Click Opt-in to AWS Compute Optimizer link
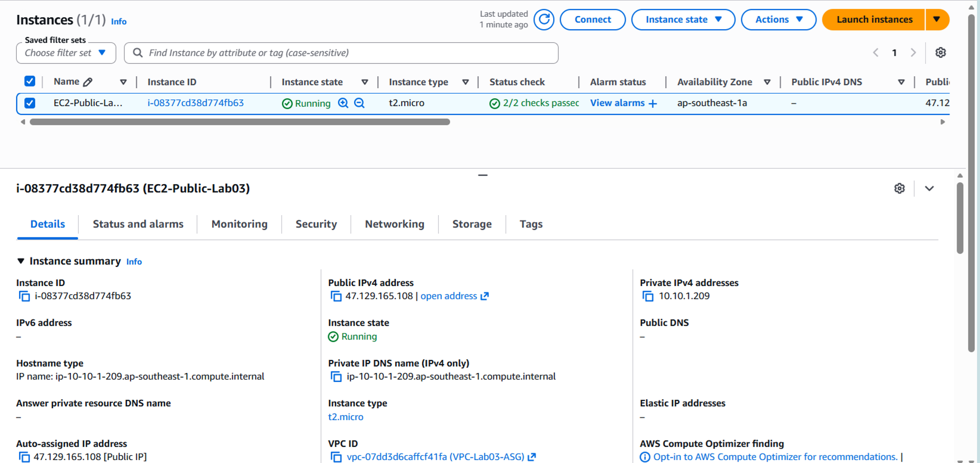 [x=775, y=457]
